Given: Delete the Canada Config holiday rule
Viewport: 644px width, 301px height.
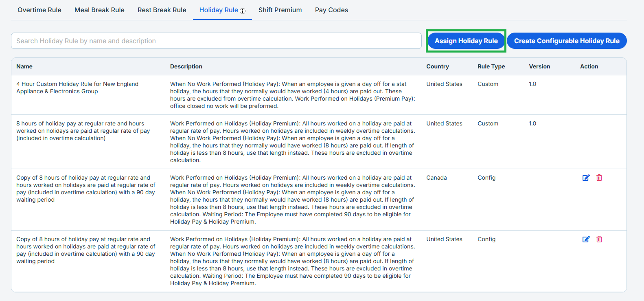Looking at the screenshot, I should pyautogui.click(x=599, y=178).
